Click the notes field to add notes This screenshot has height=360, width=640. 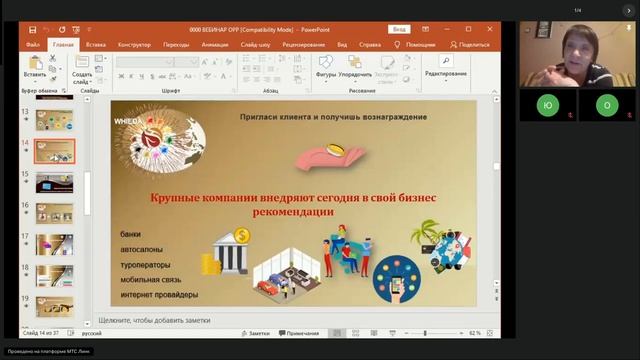point(296,320)
